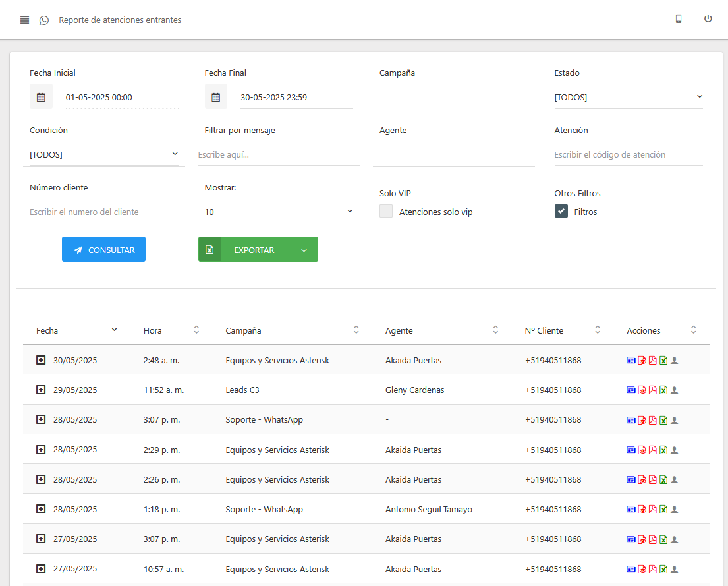Screen dimensions: 728x586
Task: Click the Exportar button
Action: [258, 250]
